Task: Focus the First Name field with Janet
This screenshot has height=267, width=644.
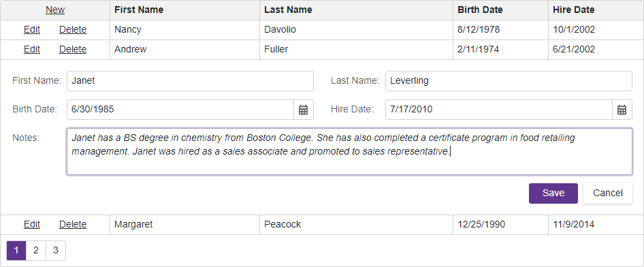Action: [190, 81]
